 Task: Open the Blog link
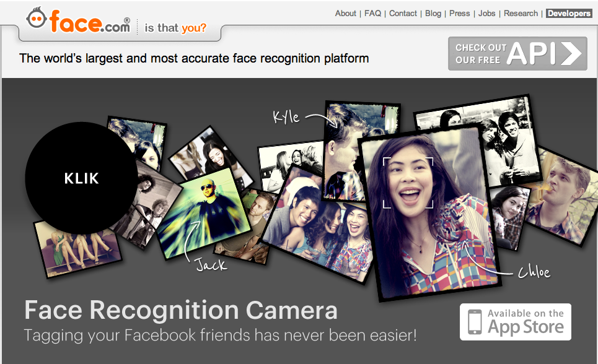433,13
